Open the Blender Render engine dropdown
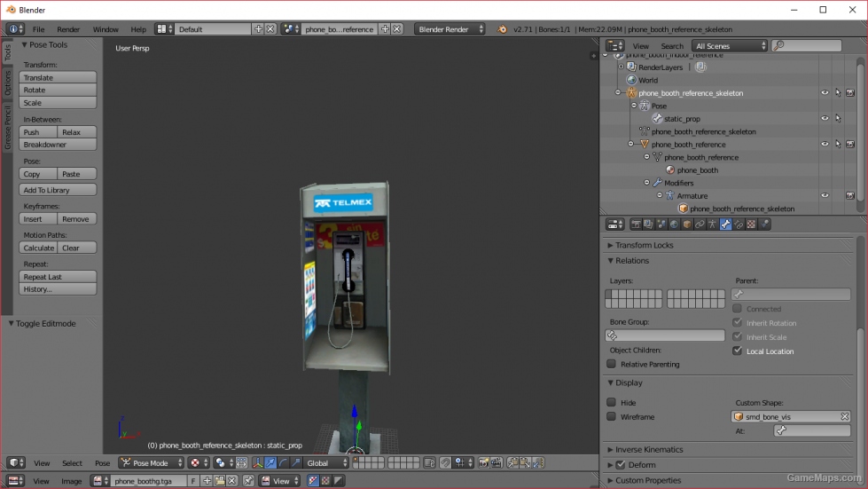868x489 pixels. [x=450, y=29]
